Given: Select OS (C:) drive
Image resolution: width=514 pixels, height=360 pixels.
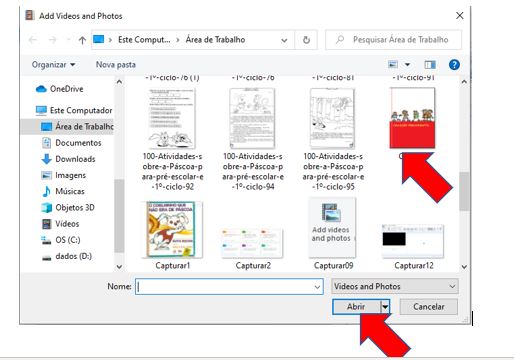Looking at the screenshot, I should tap(61, 240).
